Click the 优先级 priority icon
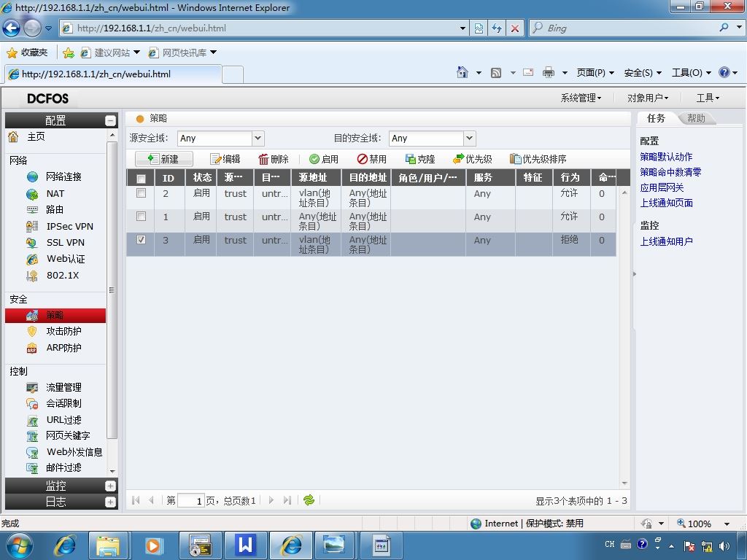Viewport: 747px width, 560px height. point(458,159)
